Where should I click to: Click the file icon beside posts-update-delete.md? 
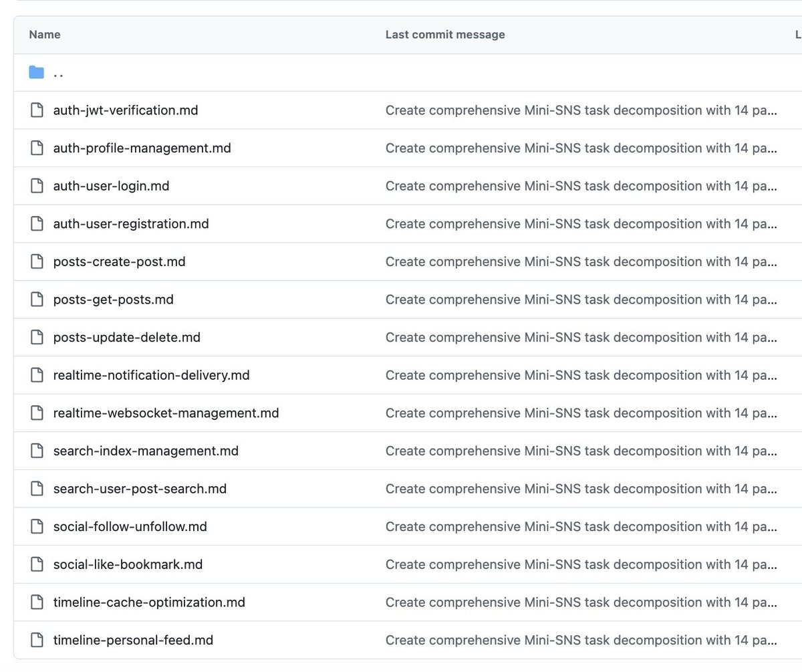(37, 337)
